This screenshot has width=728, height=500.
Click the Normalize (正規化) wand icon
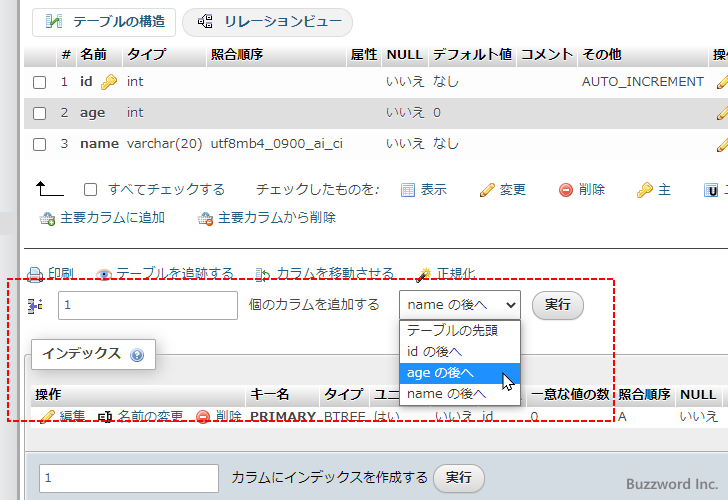coord(423,274)
